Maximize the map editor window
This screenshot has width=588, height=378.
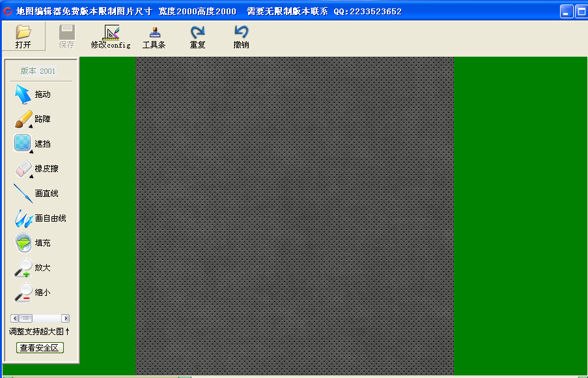click(x=581, y=11)
